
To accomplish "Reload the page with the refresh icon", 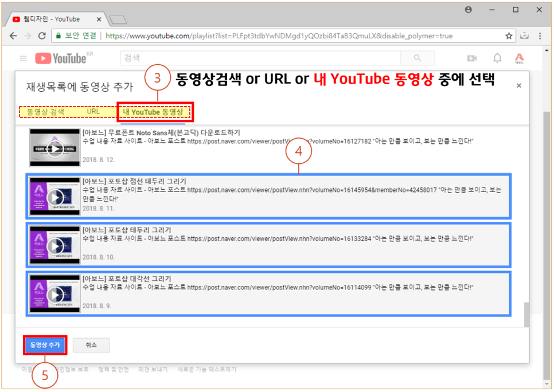I will [42, 36].
